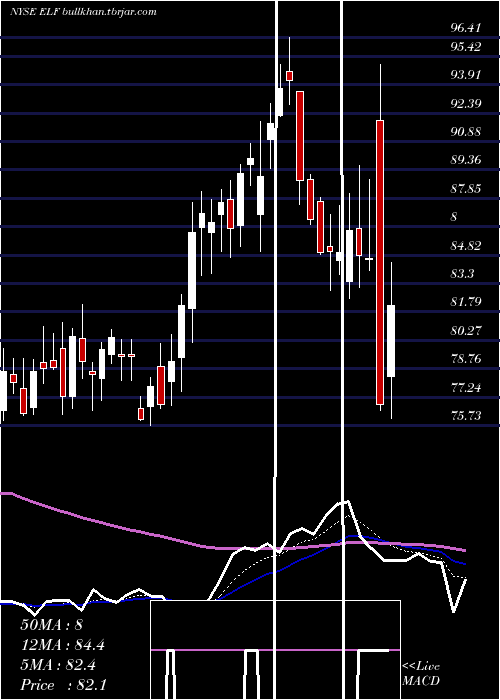Click the NYSE ELF bullkhan.tbrjar.com title text
The height and width of the screenshot is (700, 500).
click(83, 12)
